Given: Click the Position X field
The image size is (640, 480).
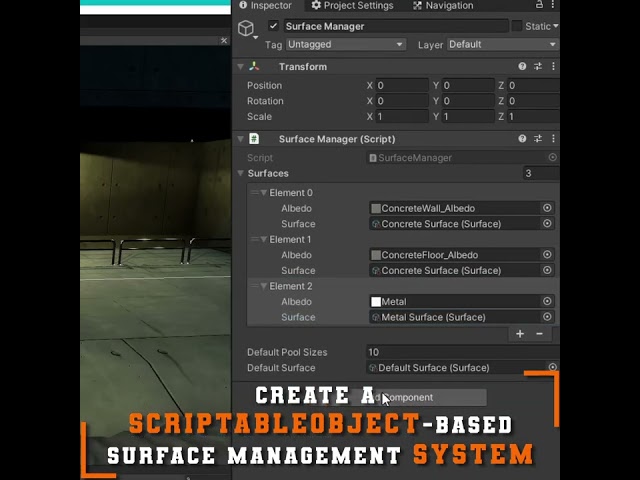Looking at the screenshot, I should (x=402, y=85).
